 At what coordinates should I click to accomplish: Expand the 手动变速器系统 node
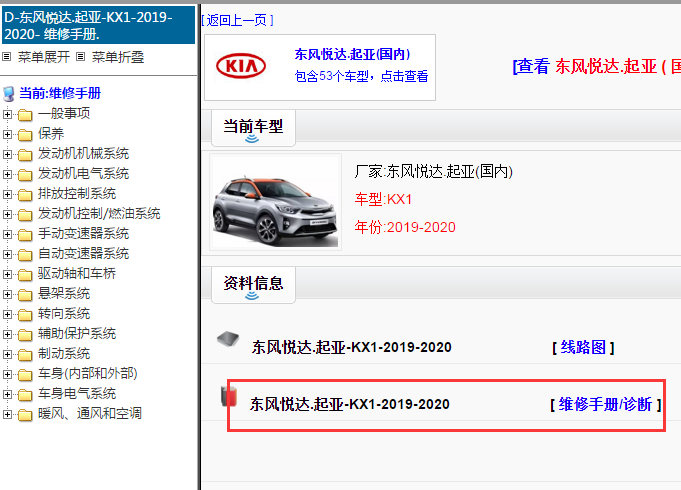coord(7,234)
